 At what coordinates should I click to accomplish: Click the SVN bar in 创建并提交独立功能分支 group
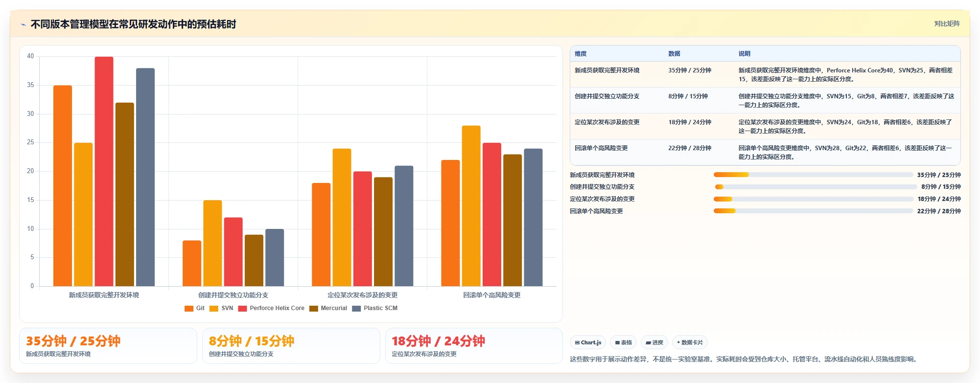point(212,243)
